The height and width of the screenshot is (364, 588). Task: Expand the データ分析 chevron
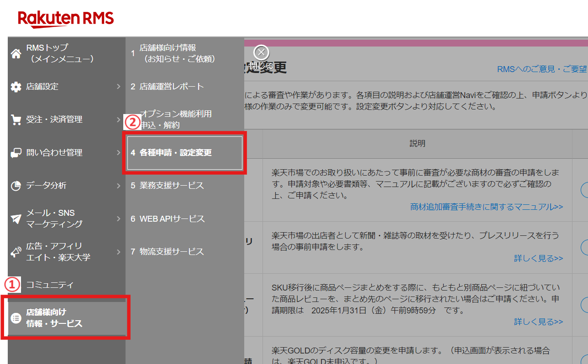click(x=118, y=186)
